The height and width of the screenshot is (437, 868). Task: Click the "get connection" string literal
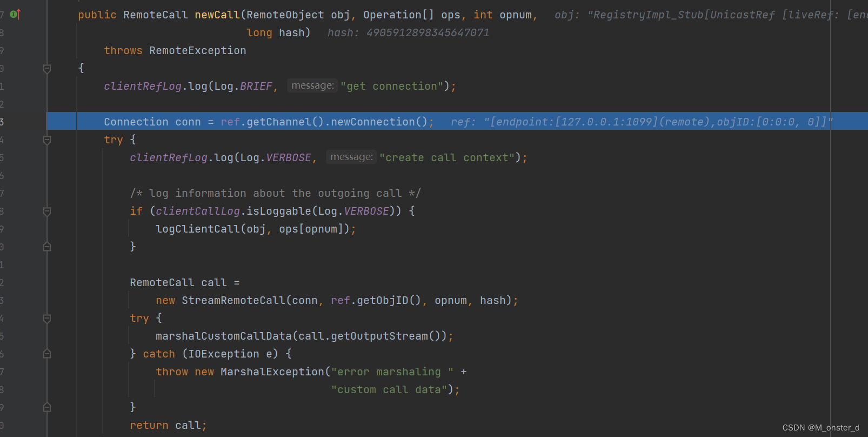[392, 87]
